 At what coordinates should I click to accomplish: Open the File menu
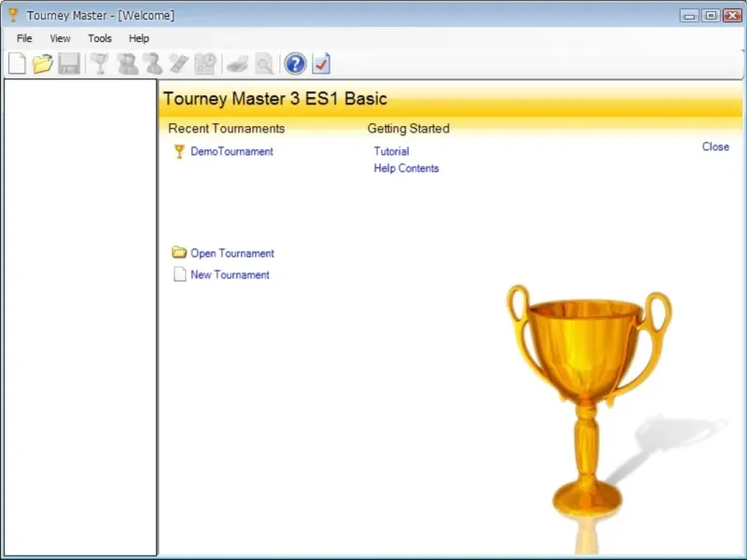point(24,38)
